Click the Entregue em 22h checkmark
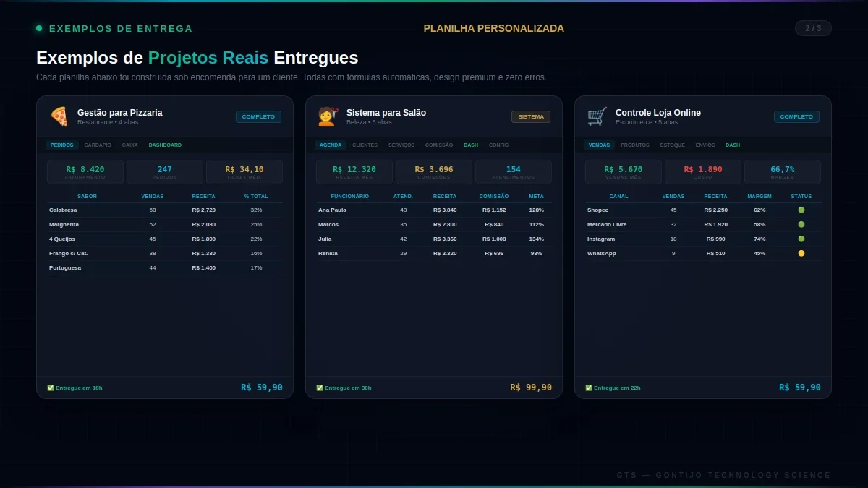The height and width of the screenshot is (488, 868). [x=589, y=388]
